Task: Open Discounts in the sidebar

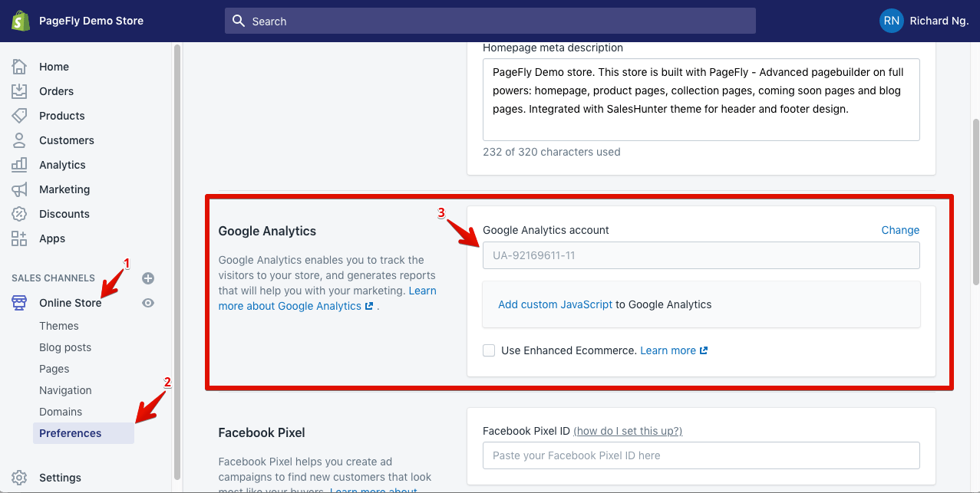Action: point(64,214)
